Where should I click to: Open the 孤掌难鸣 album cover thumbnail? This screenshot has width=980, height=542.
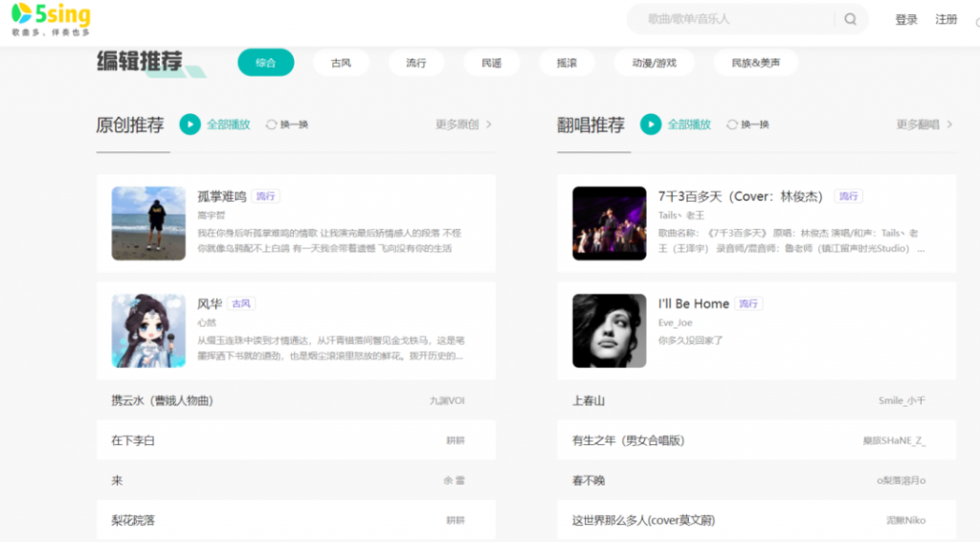pos(148,223)
